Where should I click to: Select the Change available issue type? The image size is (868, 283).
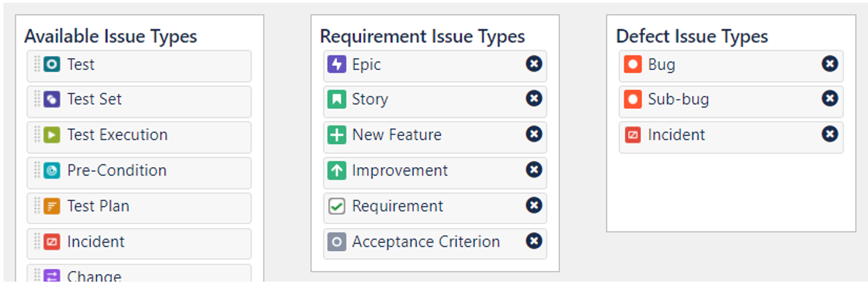(139, 273)
